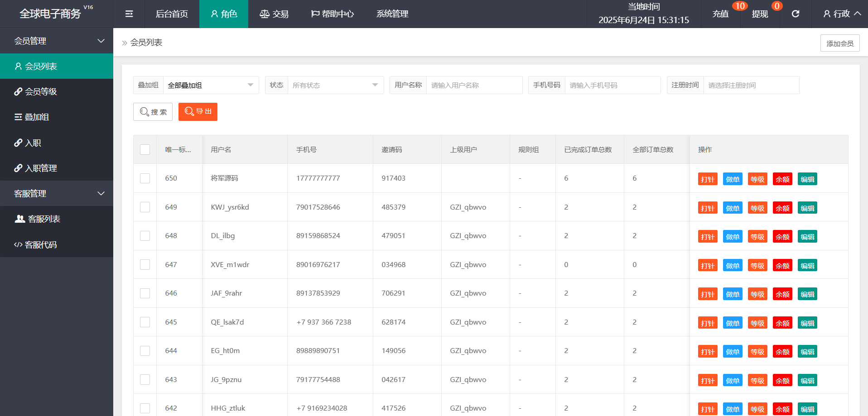Open 入职管理 in the sidebar

tap(57, 168)
